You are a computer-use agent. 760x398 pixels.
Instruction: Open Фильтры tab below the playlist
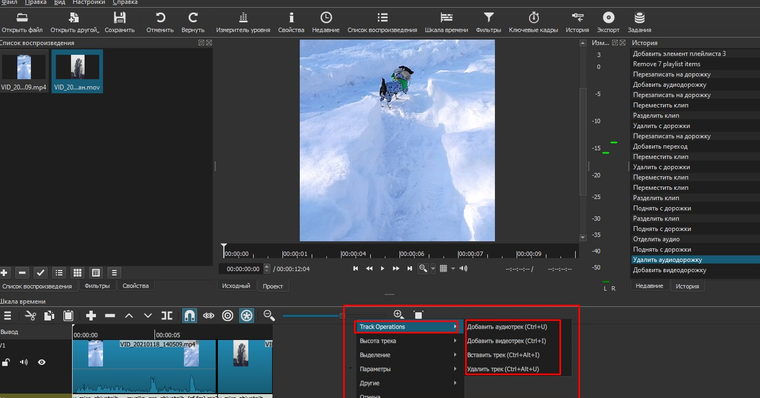coord(97,286)
